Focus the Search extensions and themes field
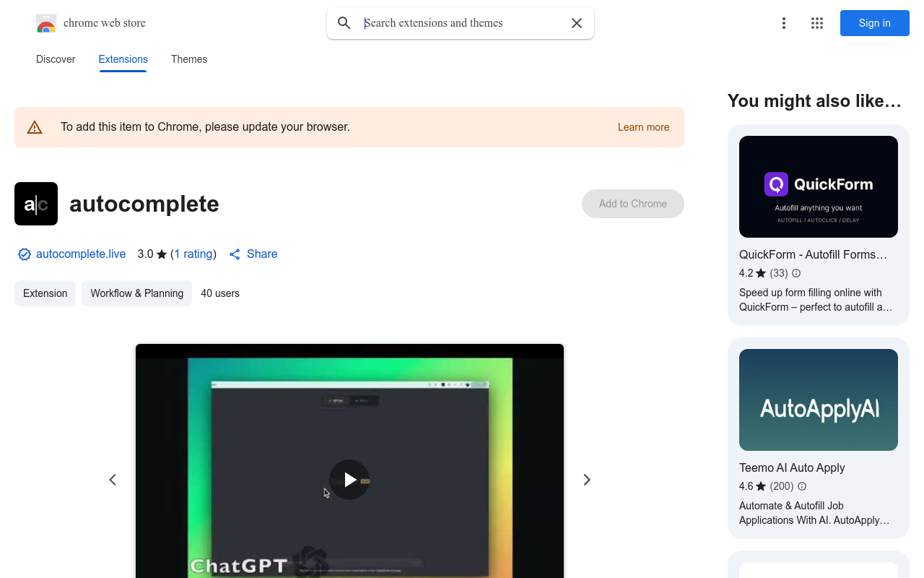Viewport: 924px width, 578px height. pyautogui.click(x=462, y=23)
